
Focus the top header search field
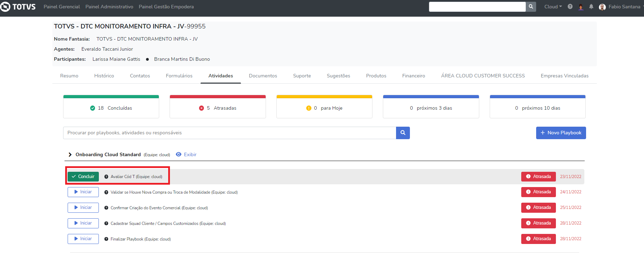[x=477, y=7]
